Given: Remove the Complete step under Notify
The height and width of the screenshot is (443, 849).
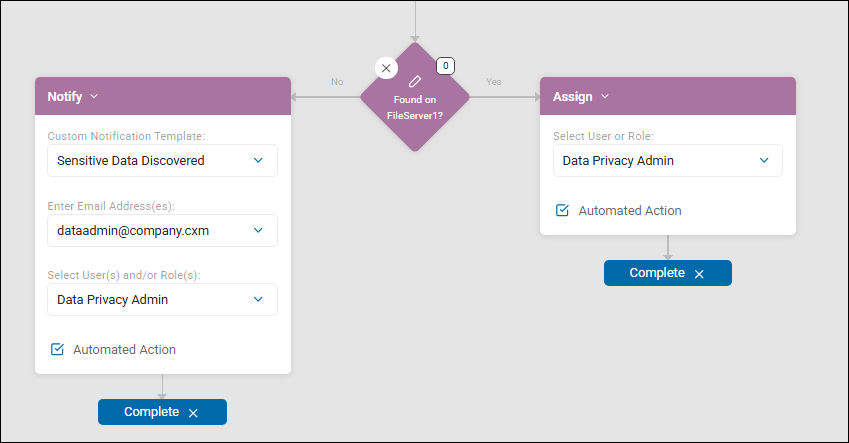Looking at the screenshot, I should click(193, 413).
